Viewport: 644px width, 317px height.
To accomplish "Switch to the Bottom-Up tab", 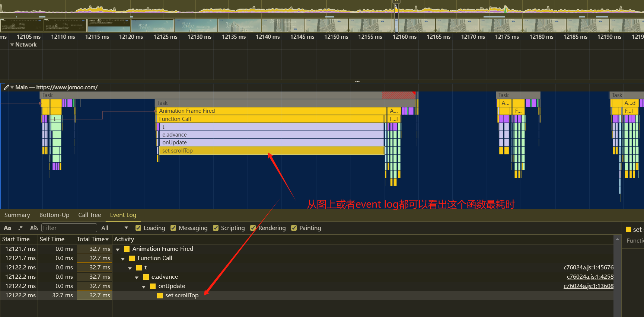I will click(x=54, y=215).
